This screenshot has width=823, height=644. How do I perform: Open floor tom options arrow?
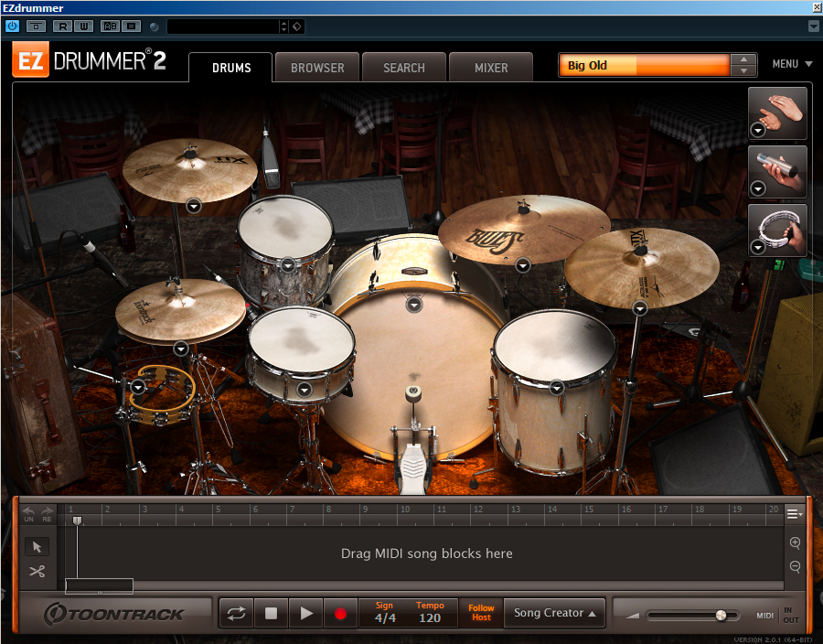(x=556, y=388)
